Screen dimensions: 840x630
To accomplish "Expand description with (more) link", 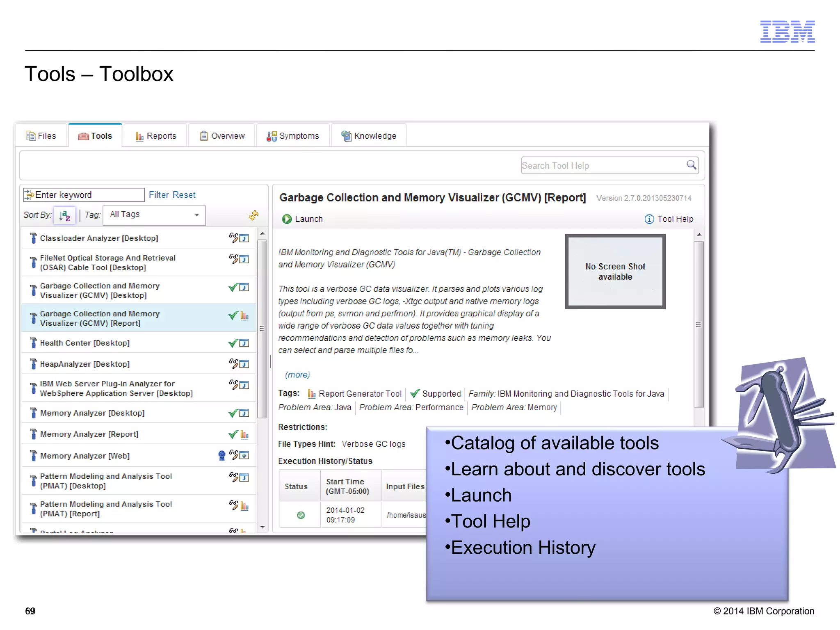I will pos(297,374).
